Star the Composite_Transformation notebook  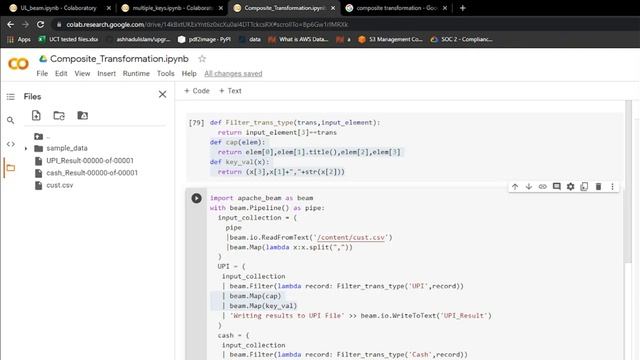click(202, 59)
